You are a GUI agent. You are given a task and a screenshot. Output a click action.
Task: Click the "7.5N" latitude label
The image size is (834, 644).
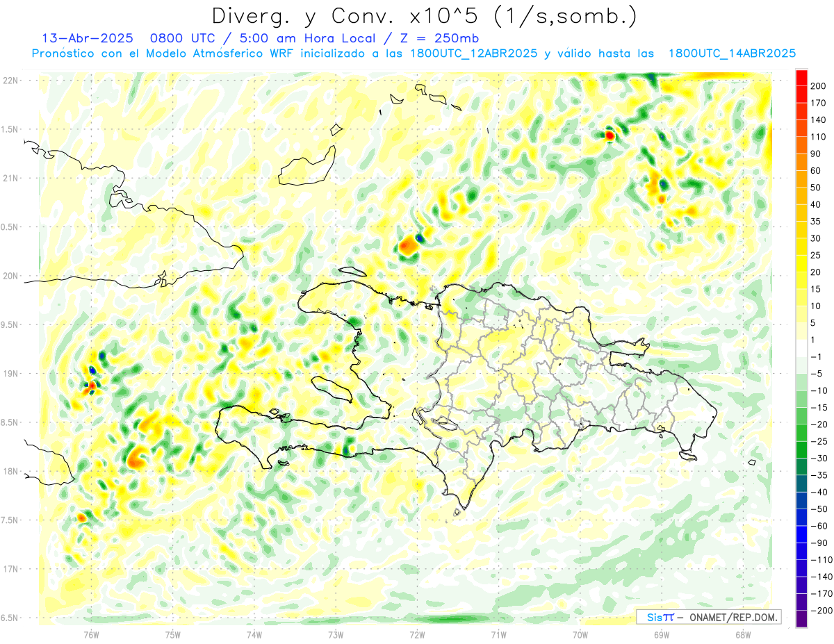point(10,520)
